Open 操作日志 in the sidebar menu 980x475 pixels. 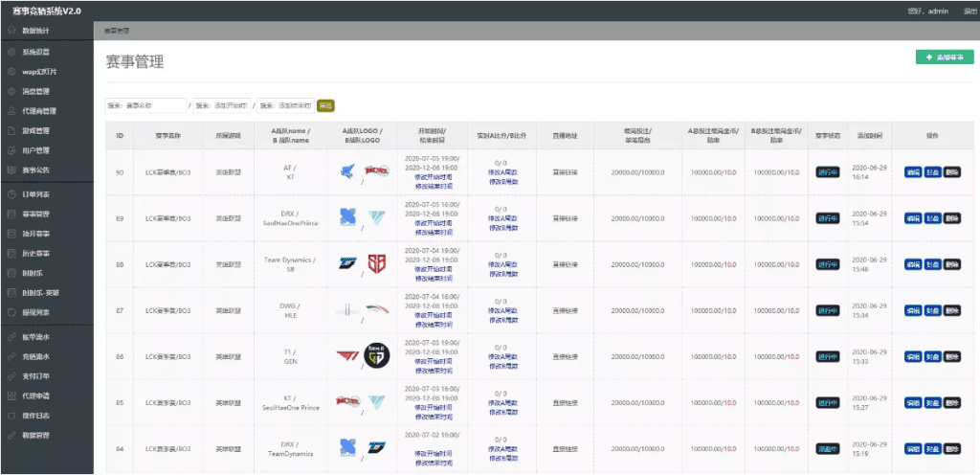(37, 416)
